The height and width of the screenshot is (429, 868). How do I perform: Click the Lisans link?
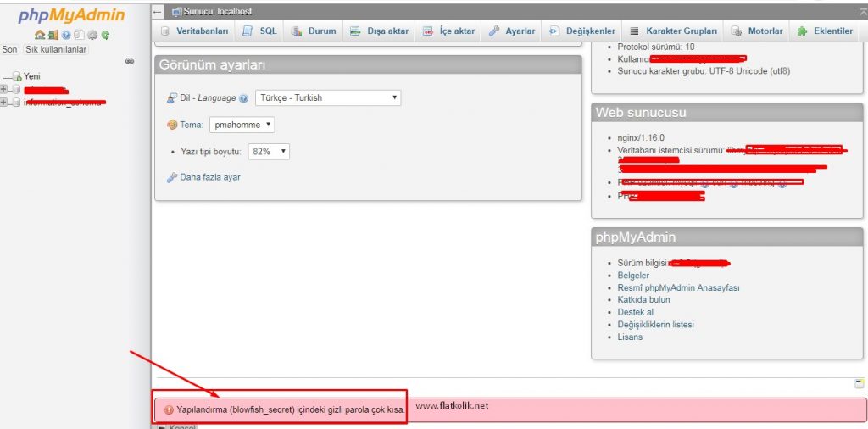point(630,337)
